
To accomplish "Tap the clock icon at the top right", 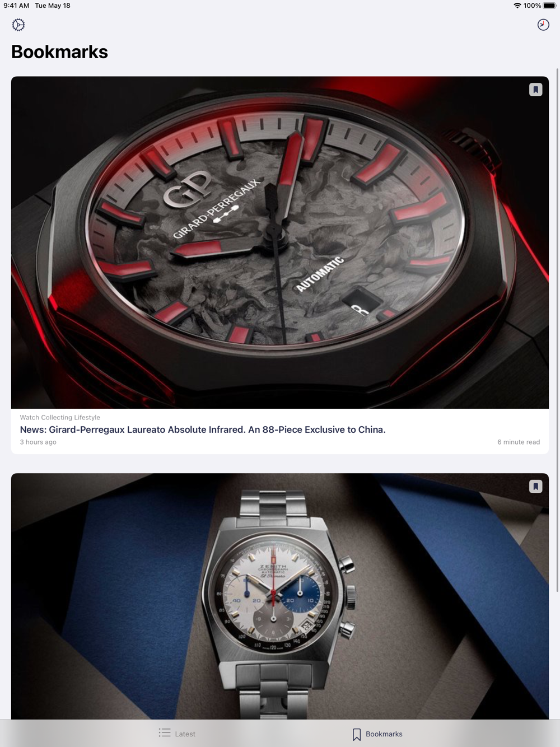I will 543,25.
